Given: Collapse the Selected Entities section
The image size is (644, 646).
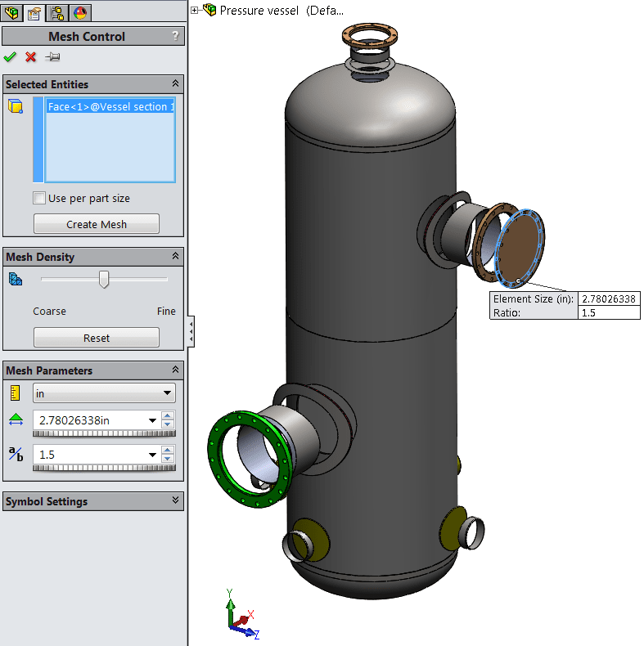Looking at the screenshot, I should [x=175, y=84].
